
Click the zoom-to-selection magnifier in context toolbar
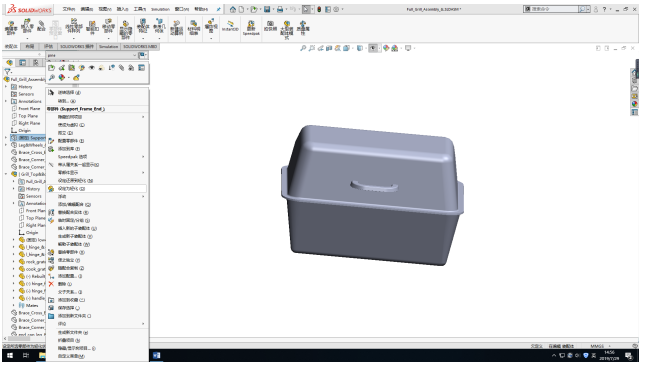(x=51, y=77)
